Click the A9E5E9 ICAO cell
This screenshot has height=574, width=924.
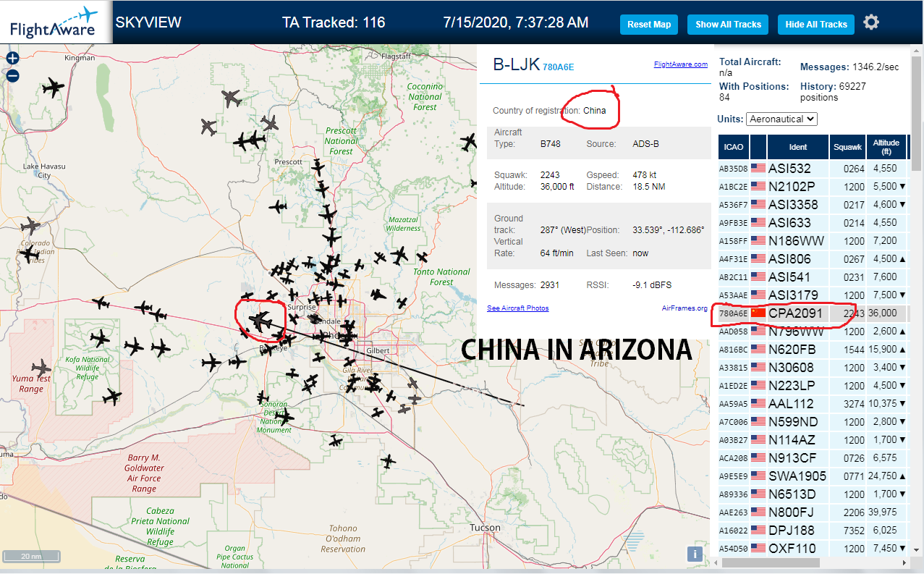pos(733,476)
